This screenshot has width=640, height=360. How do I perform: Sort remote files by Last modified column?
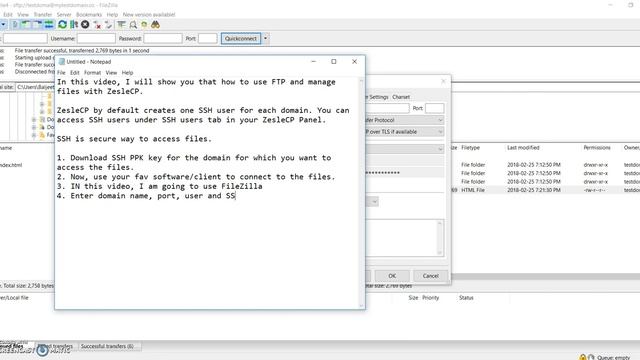523,148
